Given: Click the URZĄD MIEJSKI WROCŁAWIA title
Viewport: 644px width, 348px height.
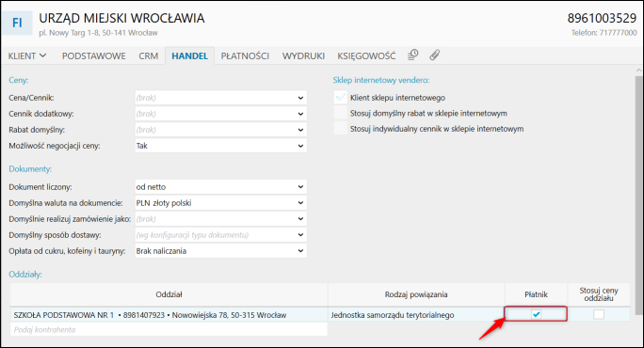Looking at the screenshot, I should (x=121, y=18).
